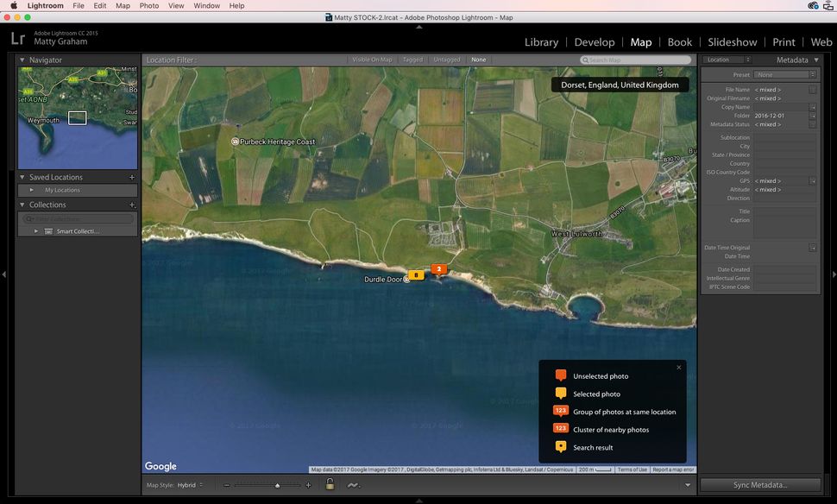Click the zoom out minus icon
Image resolution: width=837 pixels, height=504 pixels.
pos(227,486)
